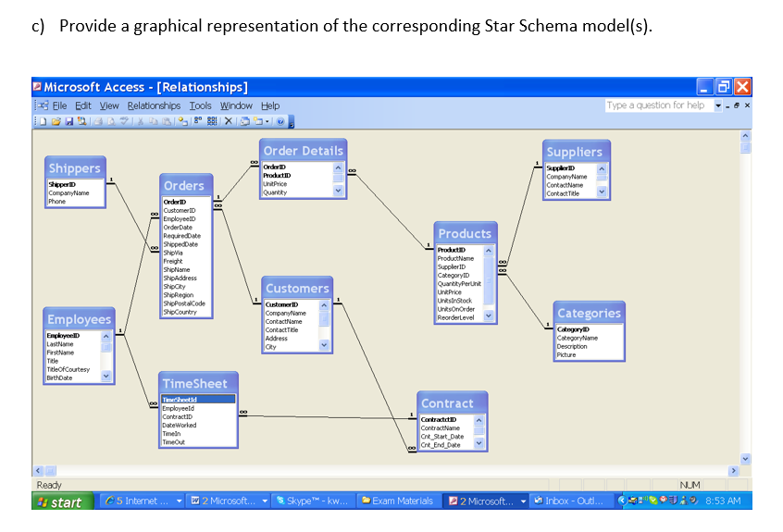Select CompanyName field in Shippers table
Viewport: 783px width, 532px height.
click(68, 192)
